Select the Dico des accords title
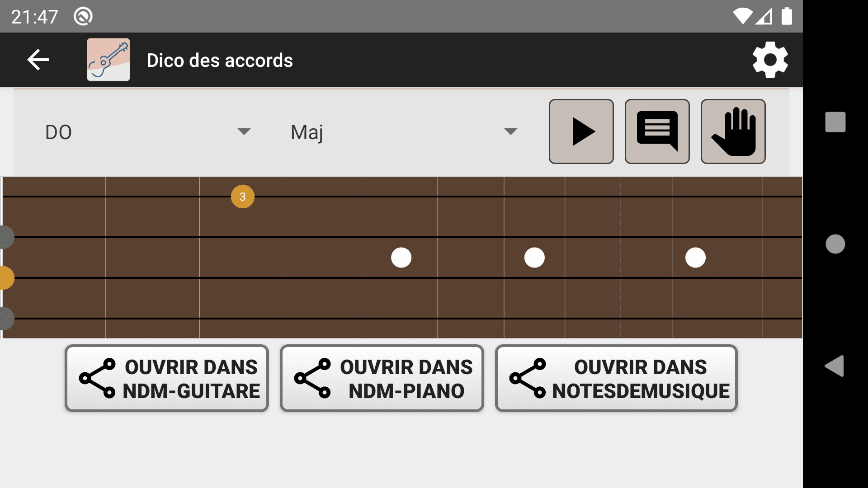Viewport: 868px width, 488px height. pos(219,59)
